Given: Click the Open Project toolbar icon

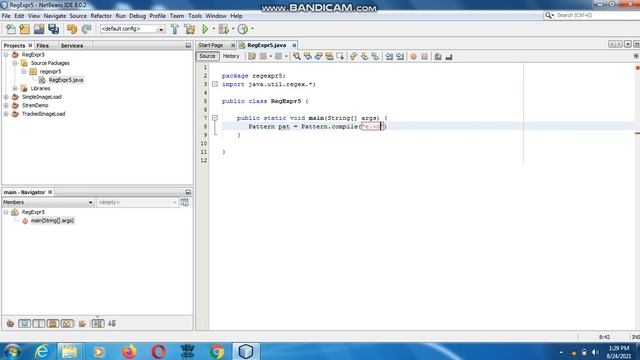Looking at the screenshot, I should tap(39, 29).
